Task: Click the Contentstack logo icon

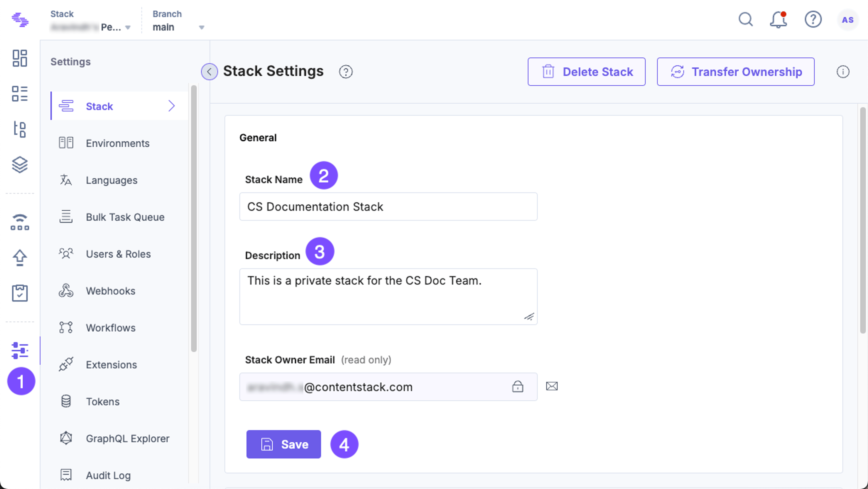Action: click(20, 19)
